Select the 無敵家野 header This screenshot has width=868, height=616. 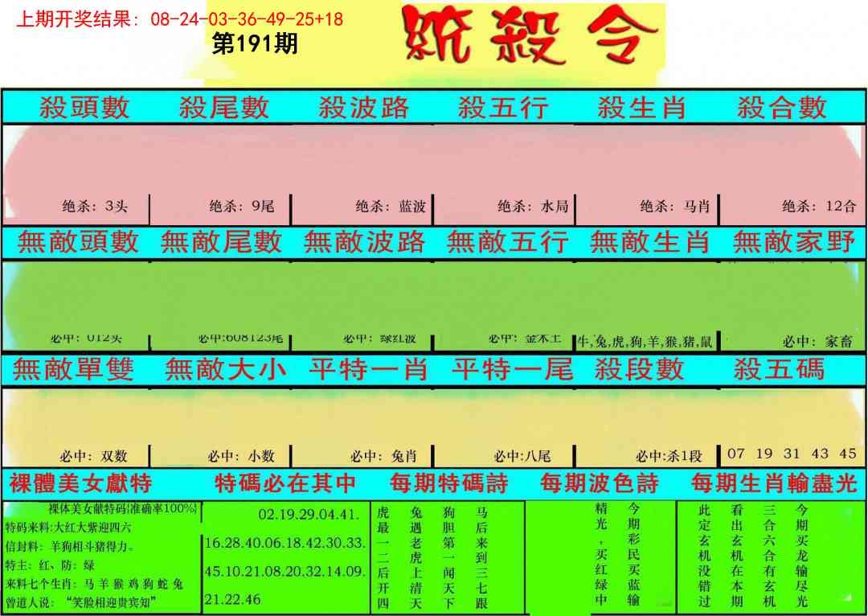(x=794, y=242)
